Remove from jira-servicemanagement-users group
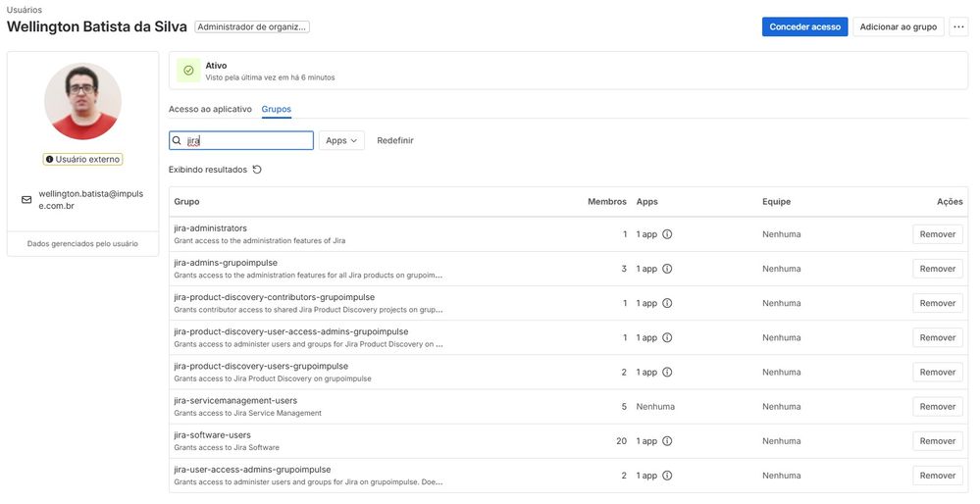Screen dimensions: 980x504 tap(938, 407)
